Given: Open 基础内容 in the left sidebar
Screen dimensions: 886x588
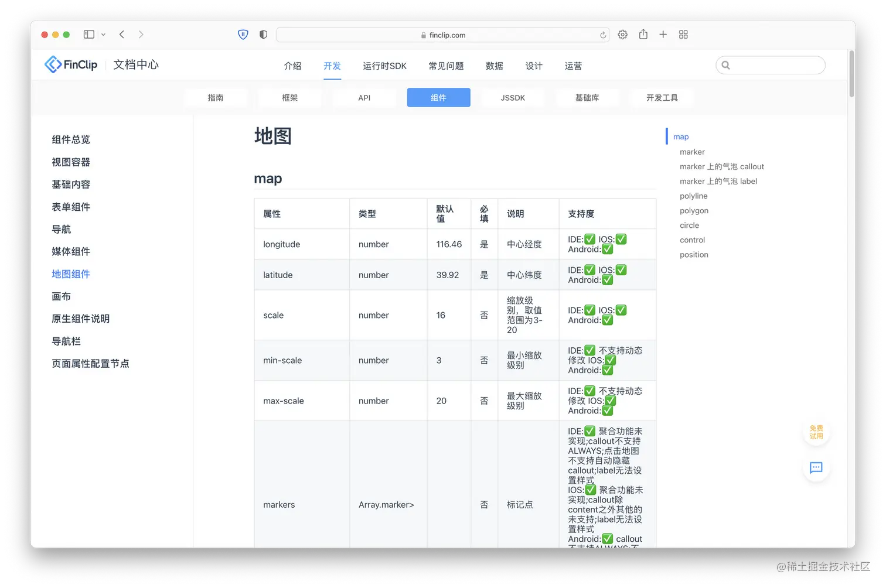Looking at the screenshot, I should tap(71, 184).
